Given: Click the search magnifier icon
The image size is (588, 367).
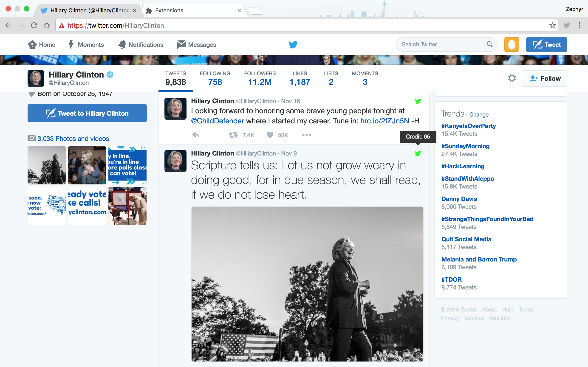Looking at the screenshot, I should click(490, 44).
